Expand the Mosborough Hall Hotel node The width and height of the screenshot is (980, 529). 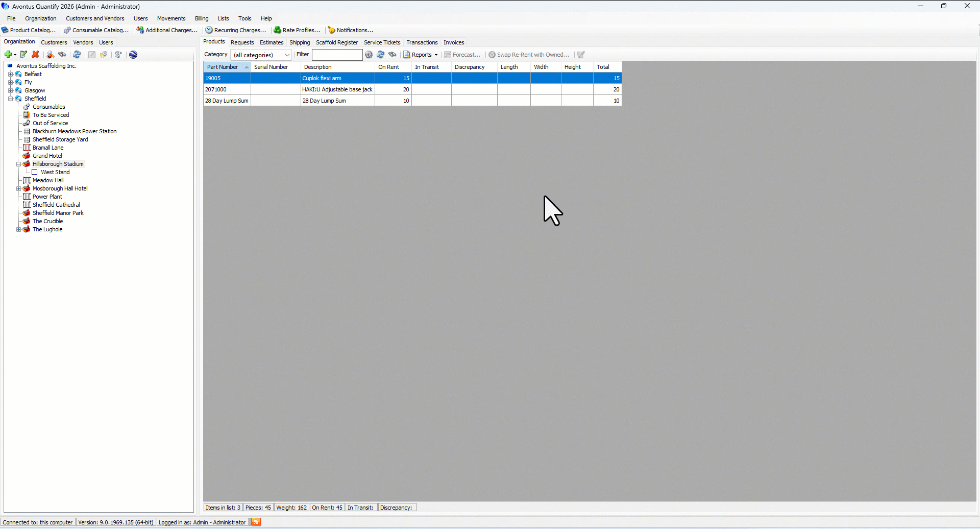click(18, 188)
